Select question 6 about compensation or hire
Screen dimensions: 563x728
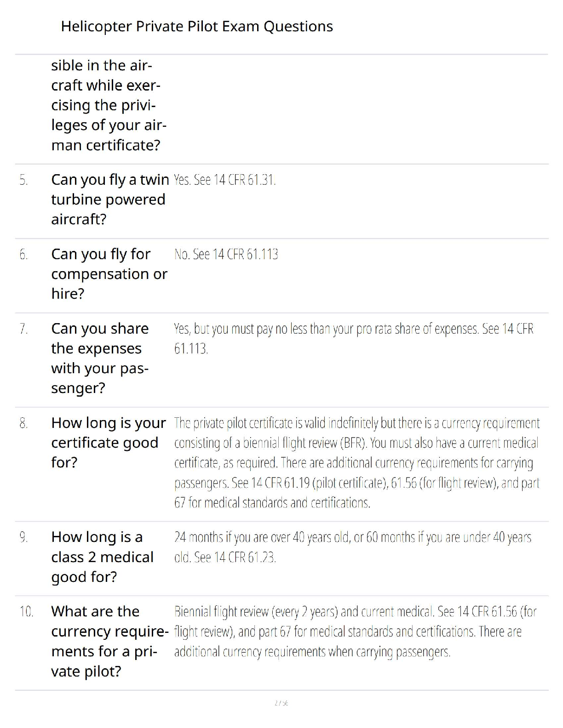109,274
